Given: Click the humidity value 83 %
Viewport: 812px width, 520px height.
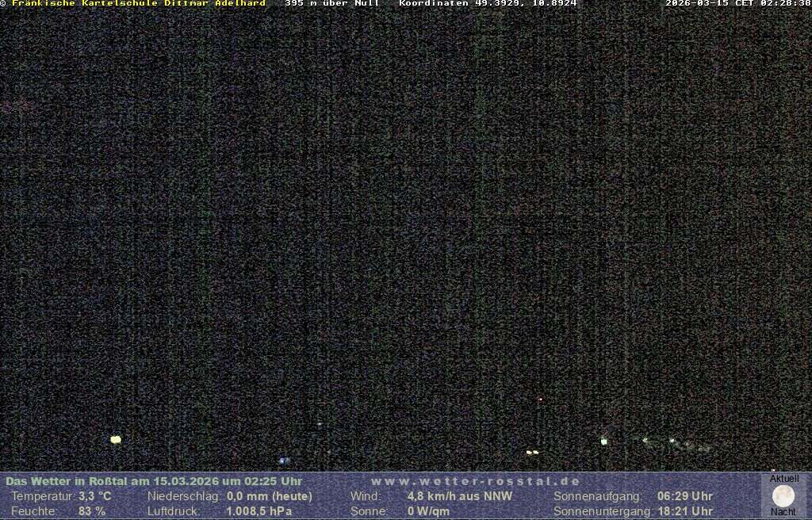Looking at the screenshot, I should tap(92, 511).
